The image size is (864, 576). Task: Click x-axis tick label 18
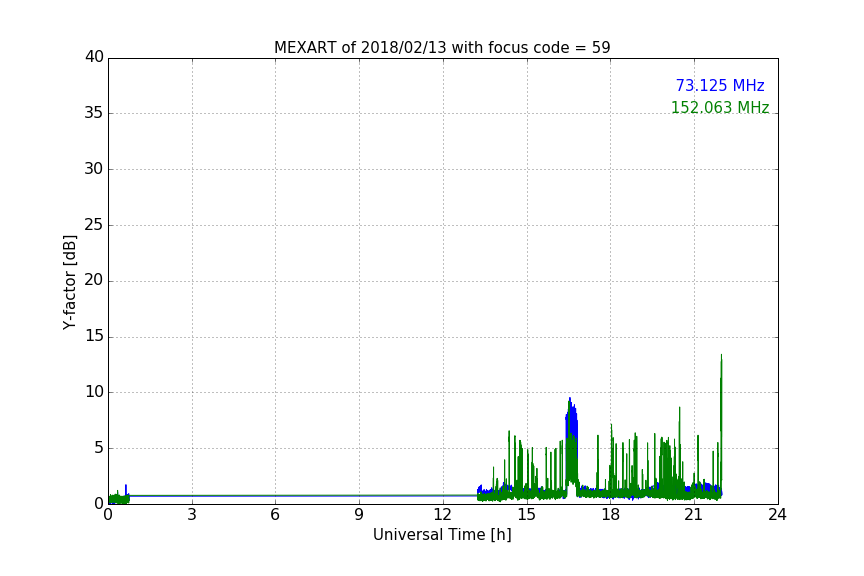tap(611, 515)
